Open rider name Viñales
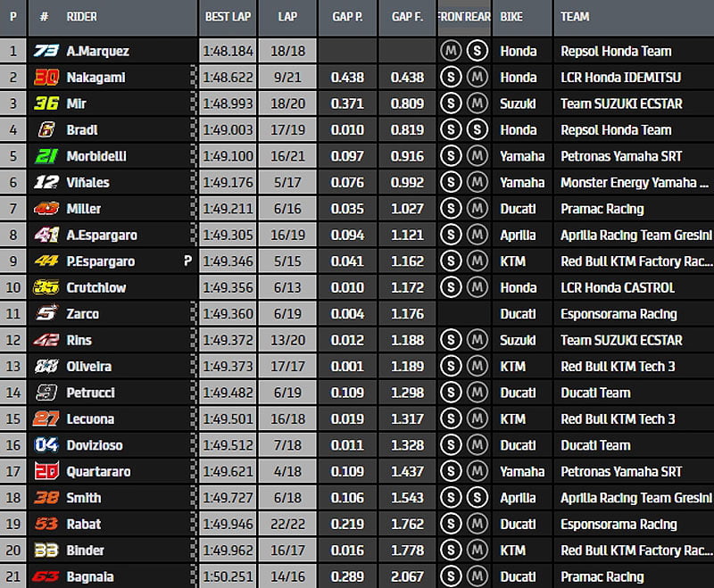This screenshot has width=714, height=588. coord(89,183)
